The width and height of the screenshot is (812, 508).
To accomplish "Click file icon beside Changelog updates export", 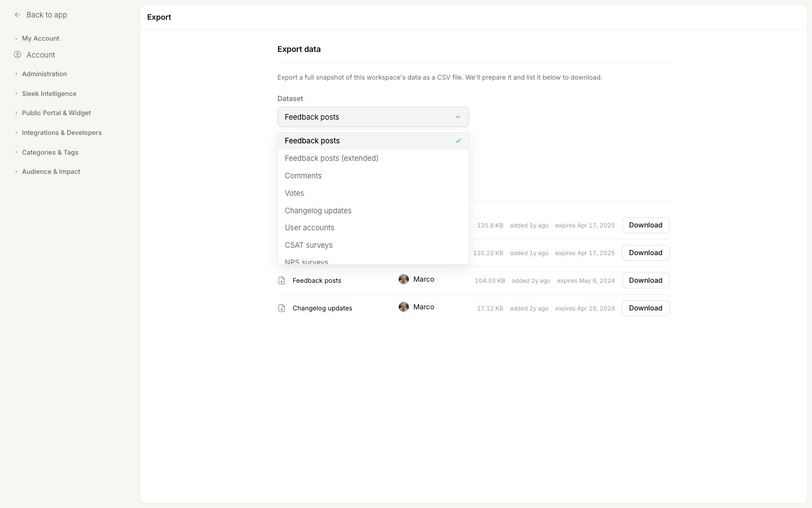I will pos(281,308).
